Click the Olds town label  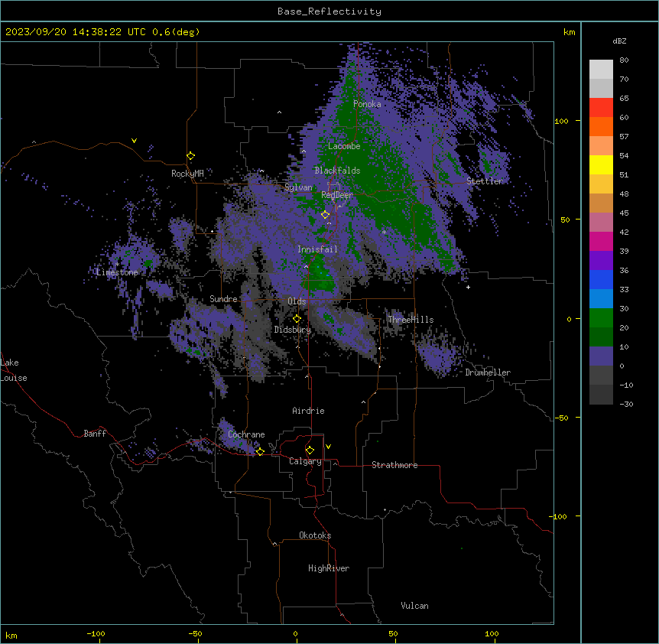point(297,301)
